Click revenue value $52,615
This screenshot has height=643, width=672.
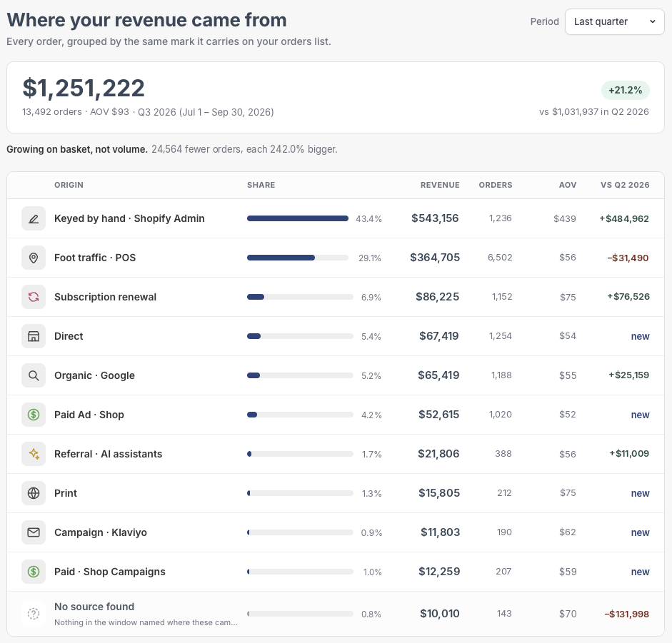pos(439,415)
